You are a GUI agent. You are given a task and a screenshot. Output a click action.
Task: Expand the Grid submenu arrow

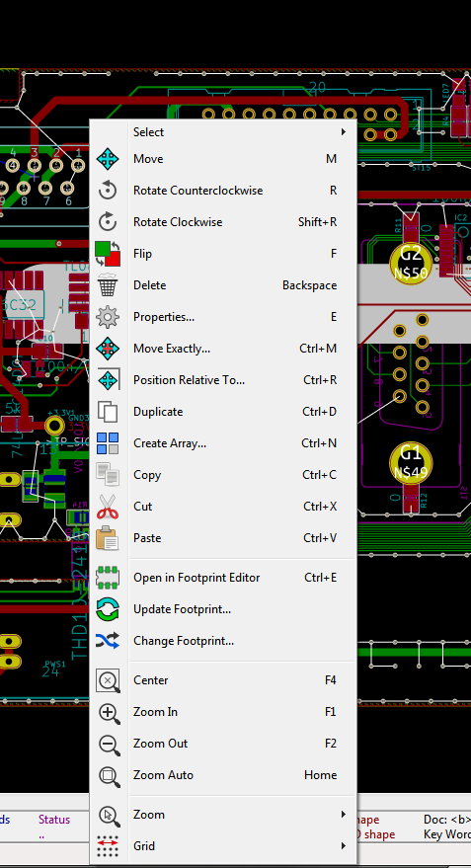(x=344, y=846)
